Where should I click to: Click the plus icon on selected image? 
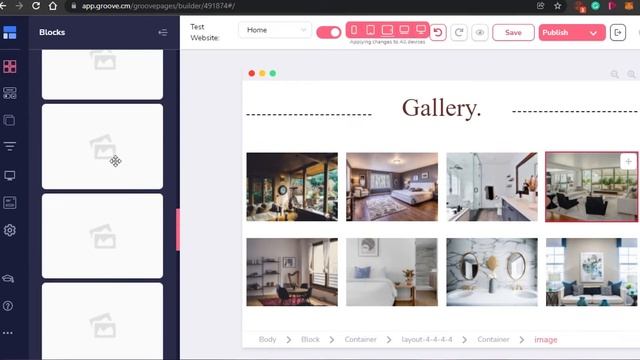click(x=629, y=162)
